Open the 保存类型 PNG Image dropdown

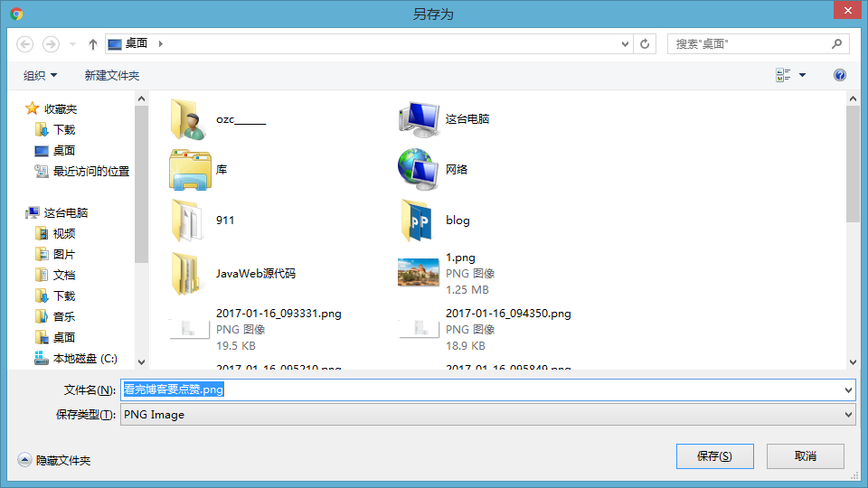(487, 415)
